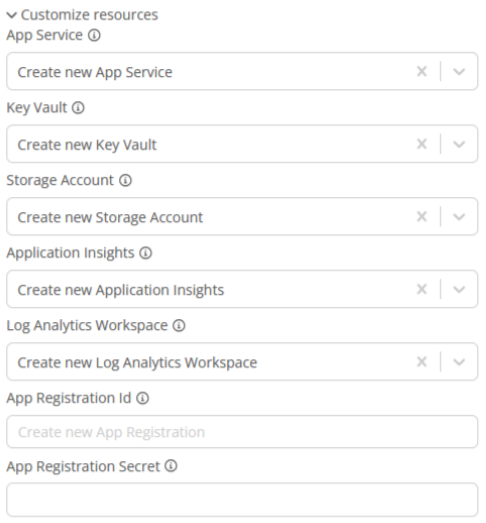
Task: Open the App Service dropdown arrow
Action: coord(459,71)
